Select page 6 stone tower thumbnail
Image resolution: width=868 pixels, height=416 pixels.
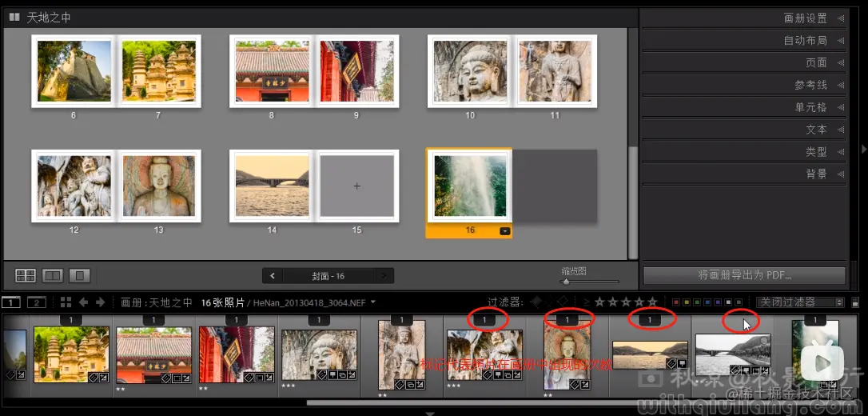coord(74,71)
